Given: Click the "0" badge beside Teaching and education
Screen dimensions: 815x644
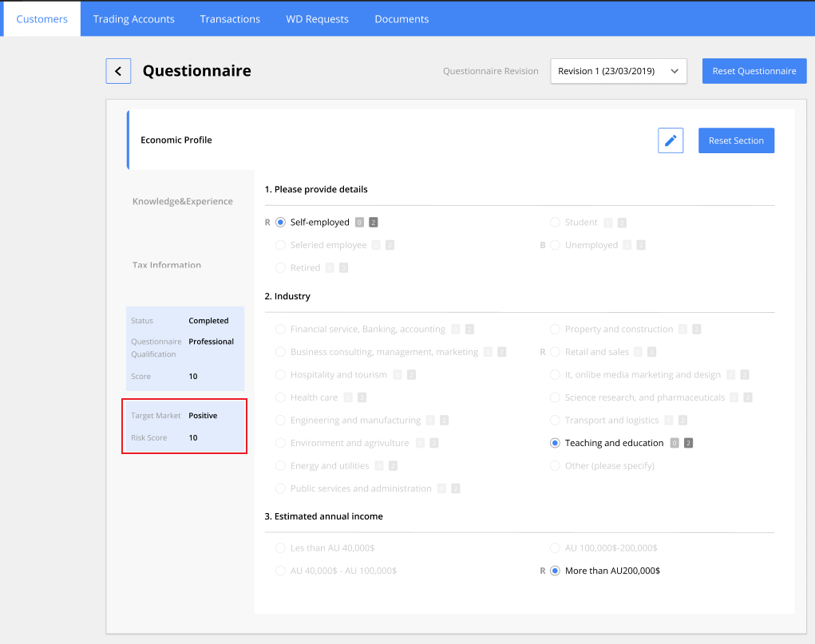Looking at the screenshot, I should pyautogui.click(x=674, y=442).
